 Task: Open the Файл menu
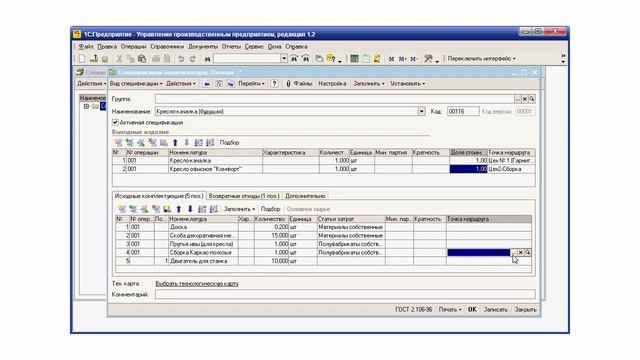click(86, 47)
